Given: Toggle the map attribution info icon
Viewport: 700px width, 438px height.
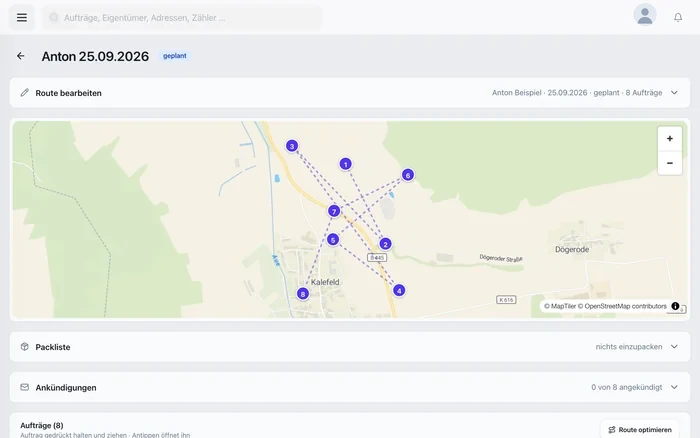Looking at the screenshot, I should [x=675, y=306].
